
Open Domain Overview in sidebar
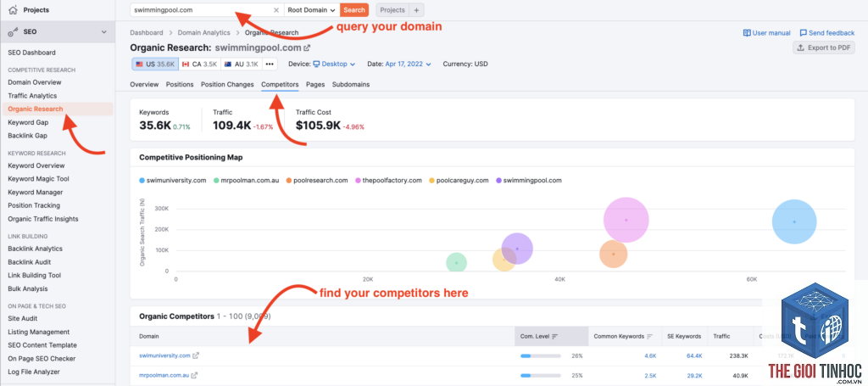click(x=34, y=82)
